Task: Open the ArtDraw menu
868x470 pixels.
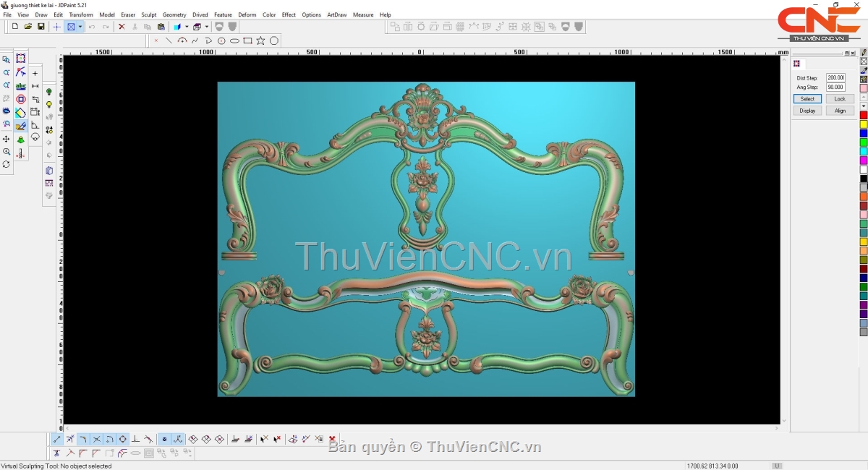Action: click(337, 14)
